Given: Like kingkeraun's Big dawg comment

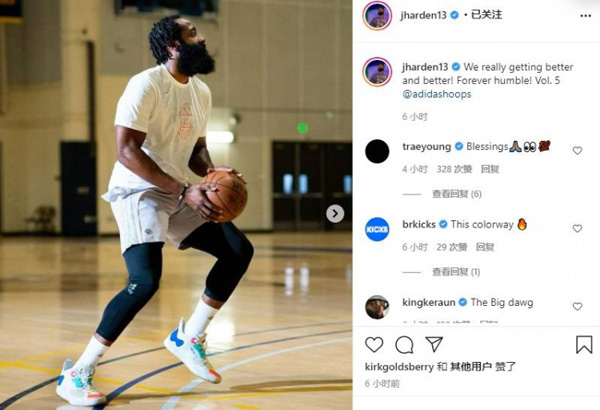Looking at the screenshot, I should click(x=577, y=306).
